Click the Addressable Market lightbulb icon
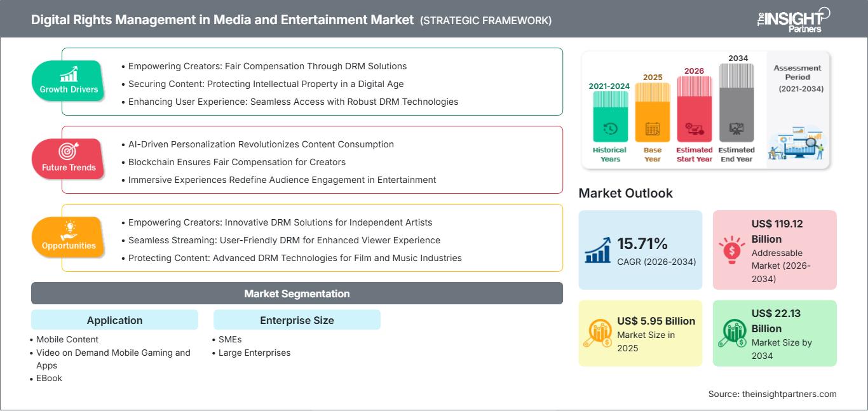This screenshot has width=868, height=411. (x=731, y=249)
